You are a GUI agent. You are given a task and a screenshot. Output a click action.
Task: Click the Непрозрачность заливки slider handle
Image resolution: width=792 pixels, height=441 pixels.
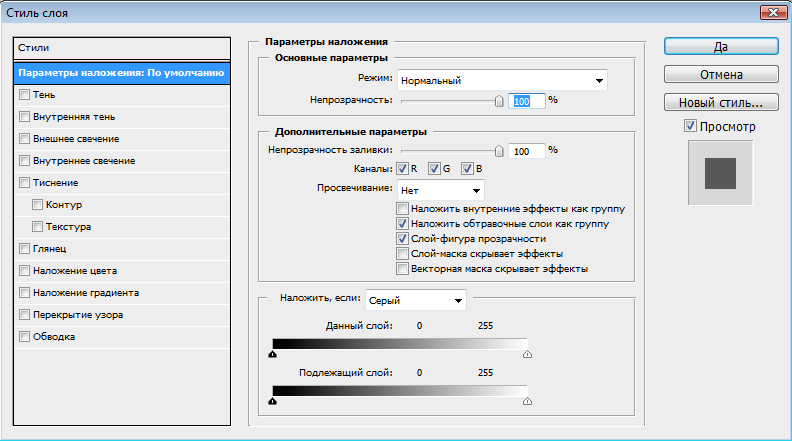[x=499, y=151]
